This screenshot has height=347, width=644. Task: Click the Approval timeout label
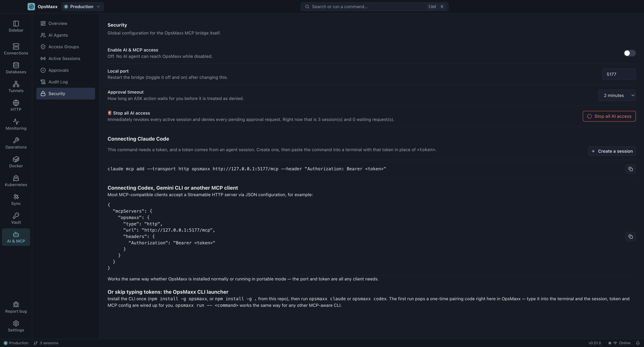125,92
